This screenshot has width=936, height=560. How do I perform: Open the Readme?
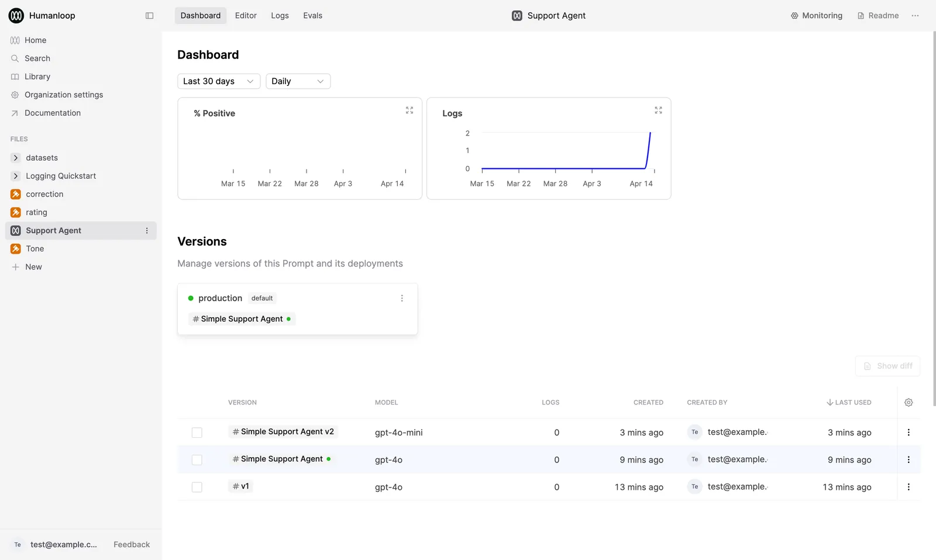[x=878, y=16]
